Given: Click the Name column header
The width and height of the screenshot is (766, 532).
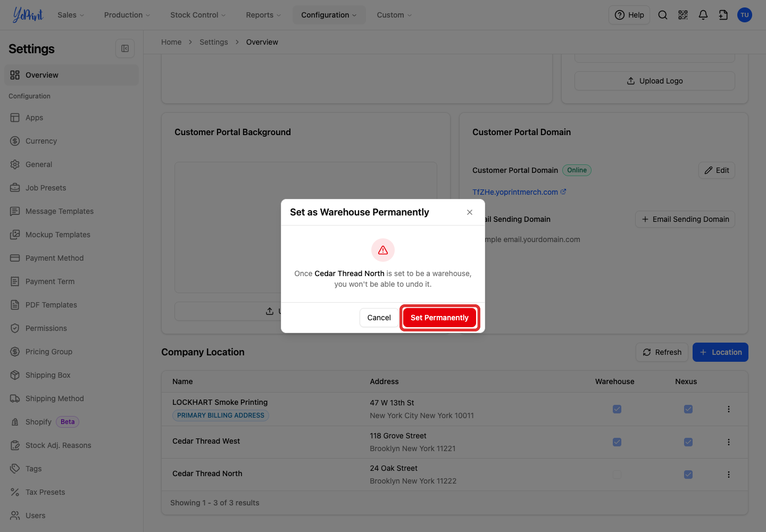Looking at the screenshot, I should [182, 381].
